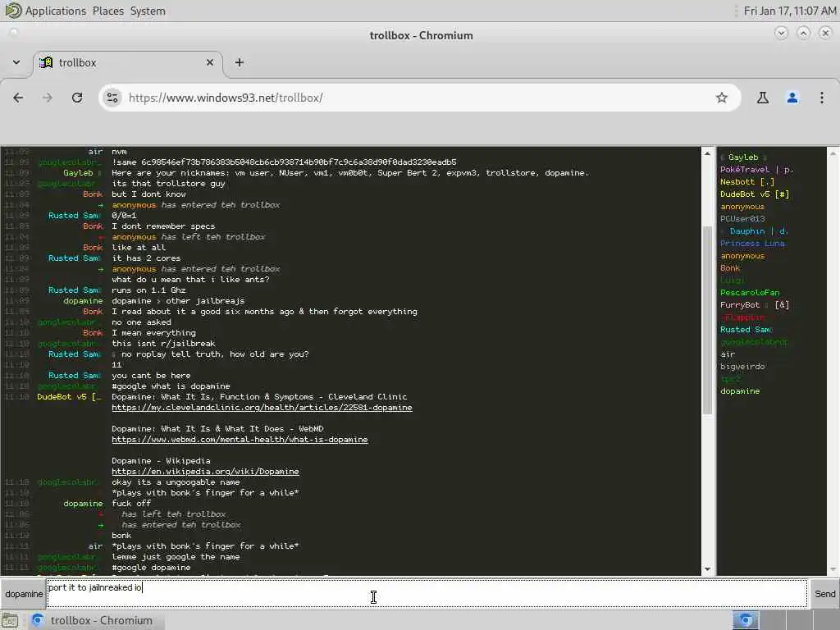
Task: Select Gayleb in the user list
Action: [x=743, y=157]
